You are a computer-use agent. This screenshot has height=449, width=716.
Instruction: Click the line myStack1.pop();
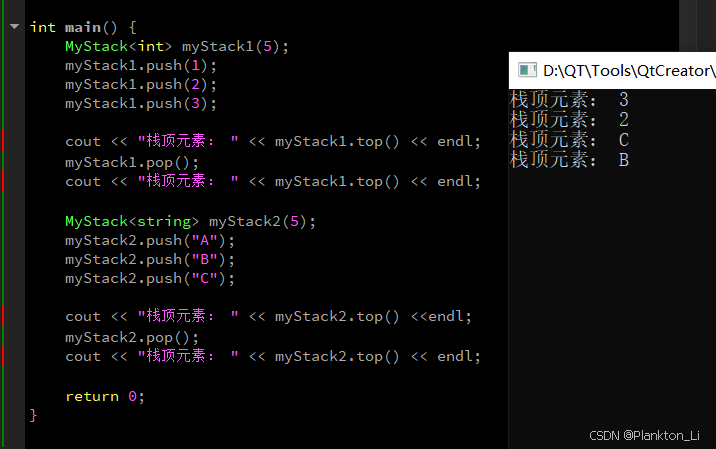pyautogui.click(x=132, y=163)
